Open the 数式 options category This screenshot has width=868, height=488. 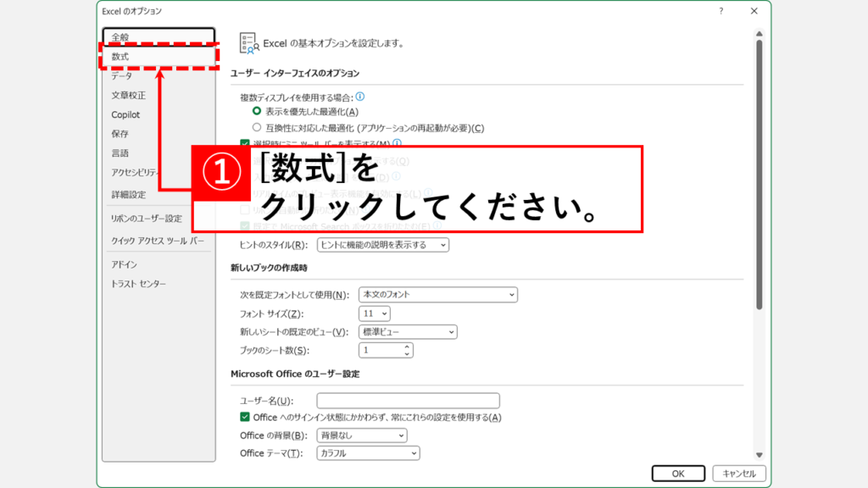pos(159,57)
